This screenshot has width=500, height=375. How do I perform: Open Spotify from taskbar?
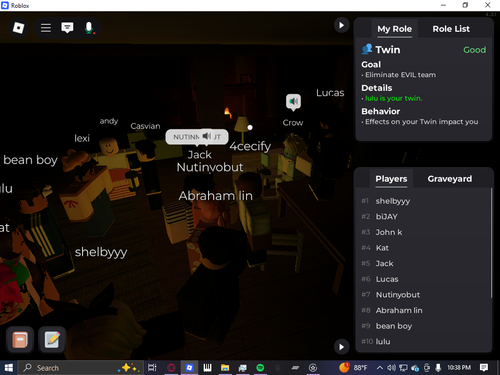pyautogui.click(x=260, y=368)
